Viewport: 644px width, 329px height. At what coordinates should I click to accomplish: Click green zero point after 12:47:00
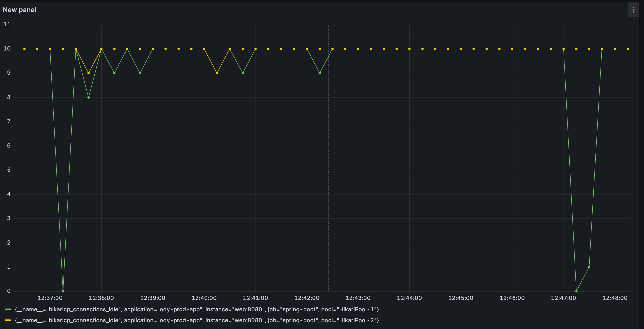click(x=576, y=291)
